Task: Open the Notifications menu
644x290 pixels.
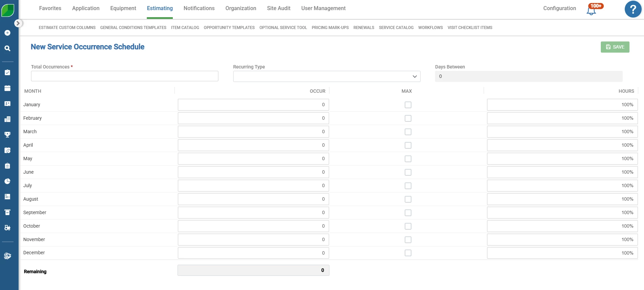Action: click(x=199, y=8)
